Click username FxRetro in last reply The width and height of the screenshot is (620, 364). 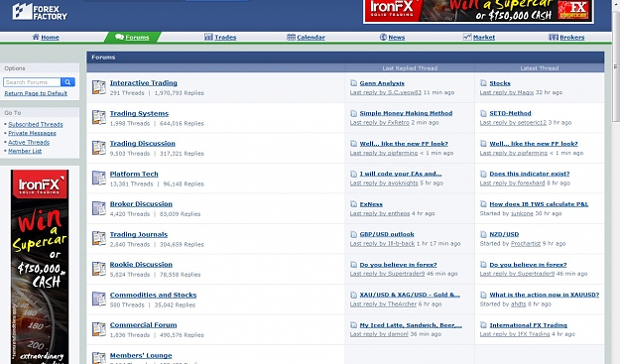(x=398, y=123)
